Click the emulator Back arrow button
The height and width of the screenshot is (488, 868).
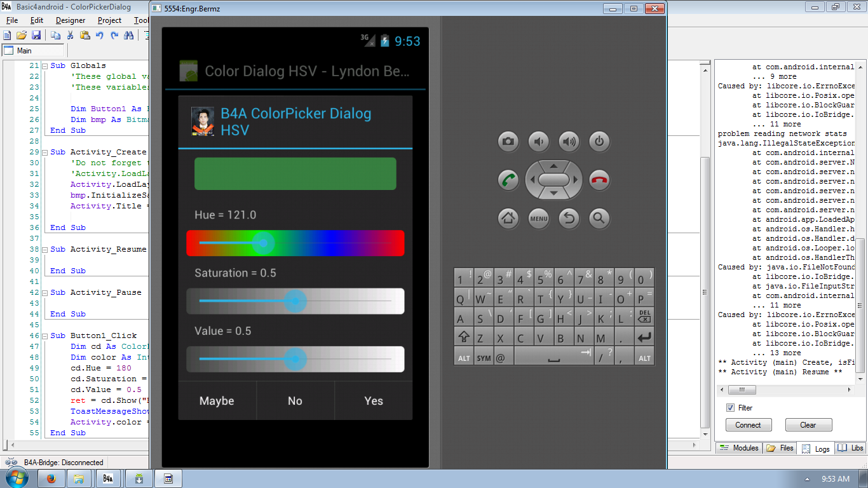click(569, 219)
